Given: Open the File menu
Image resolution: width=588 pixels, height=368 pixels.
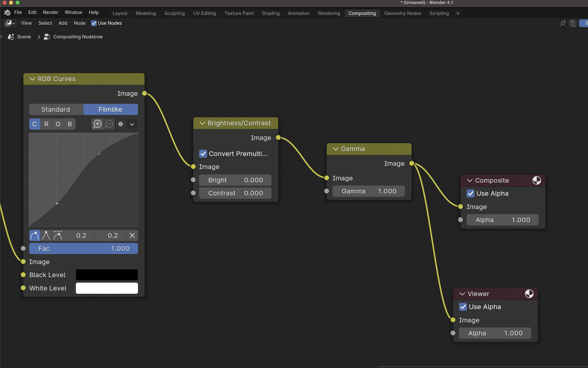Looking at the screenshot, I should pos(18,12).
